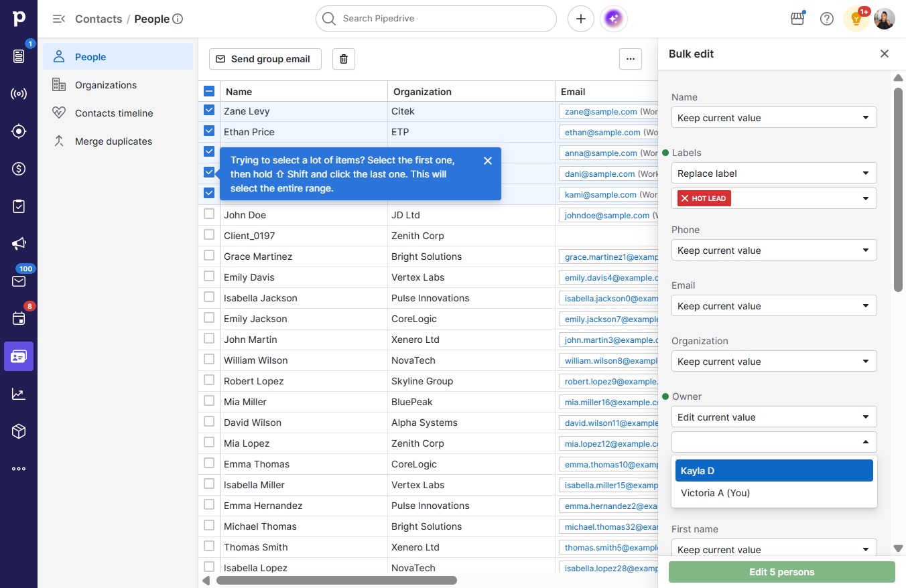Open zane@sample.com email link
The width and height of the screenshot is (906, 588).
point(600,112)
